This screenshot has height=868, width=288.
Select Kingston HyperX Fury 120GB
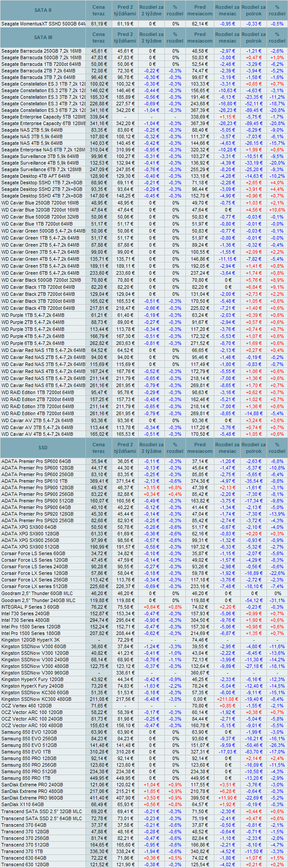click(x=32, y=679)
